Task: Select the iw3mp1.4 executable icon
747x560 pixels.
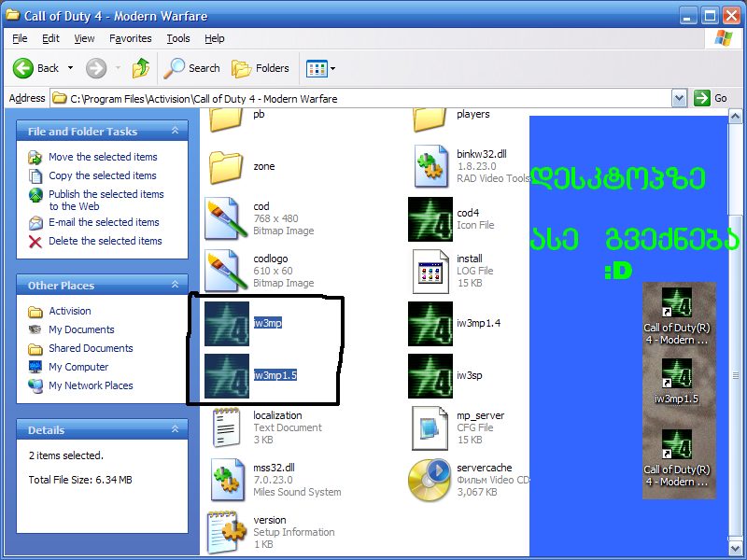Action: [430, 324]
